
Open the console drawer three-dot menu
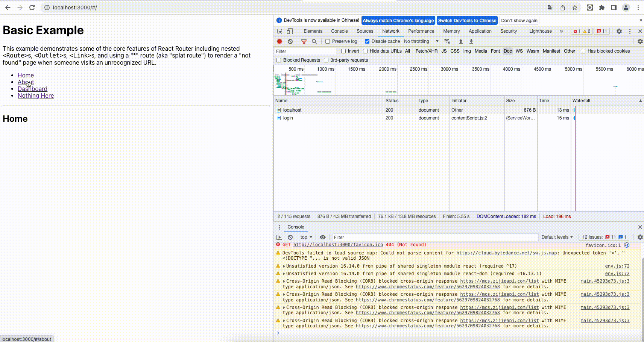pos(279,227)
